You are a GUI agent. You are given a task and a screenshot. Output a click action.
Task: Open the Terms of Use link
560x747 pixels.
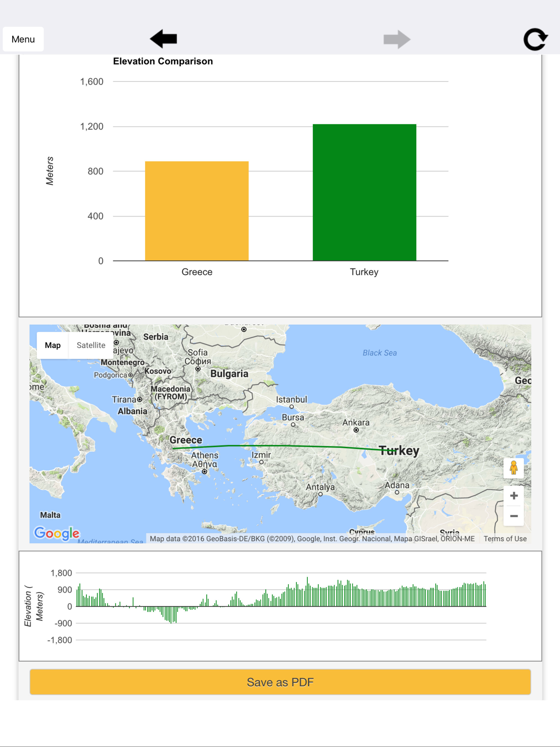(505, 539)
